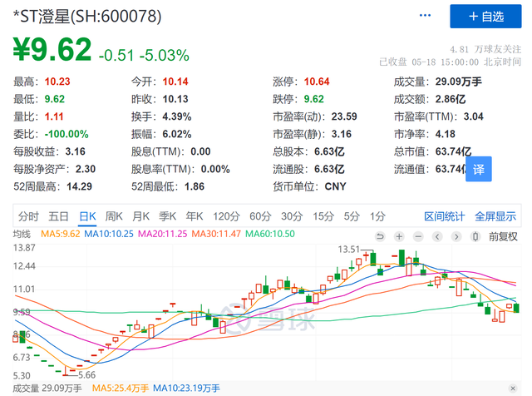Click the 5.66 low marker on chart
Viewport: 532px width, 396px height.
(x=86, y=375)
